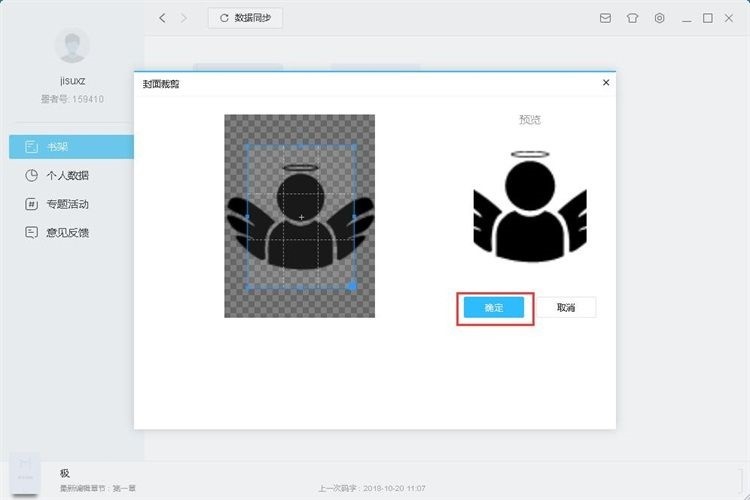Maximize the application window
Screen dimensions: 750x500
coord(708,18)
